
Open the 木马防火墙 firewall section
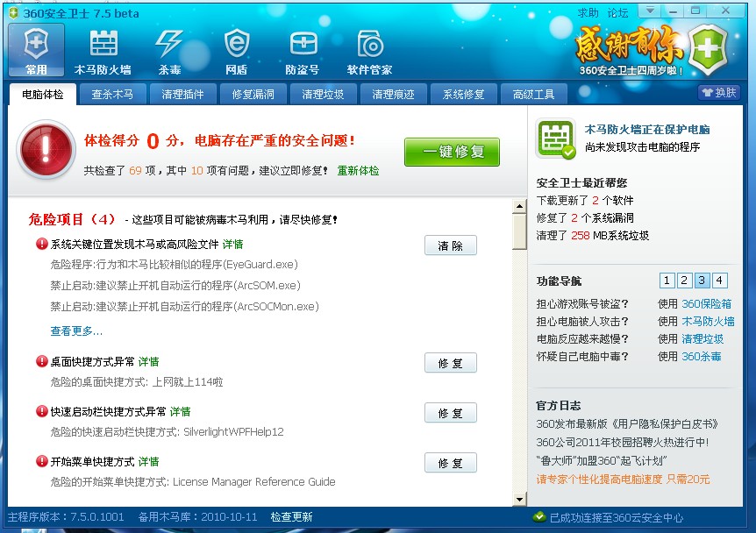pyautogui.click(x=103, y=52)
